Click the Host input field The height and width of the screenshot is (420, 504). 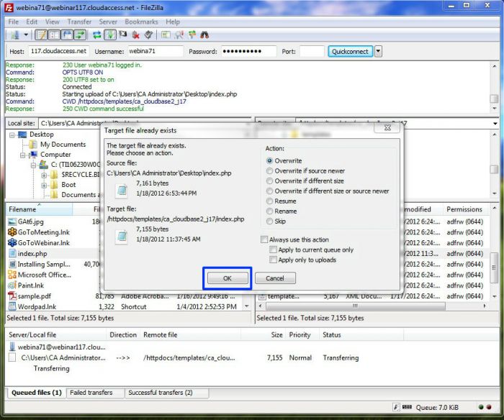(59, 51)
